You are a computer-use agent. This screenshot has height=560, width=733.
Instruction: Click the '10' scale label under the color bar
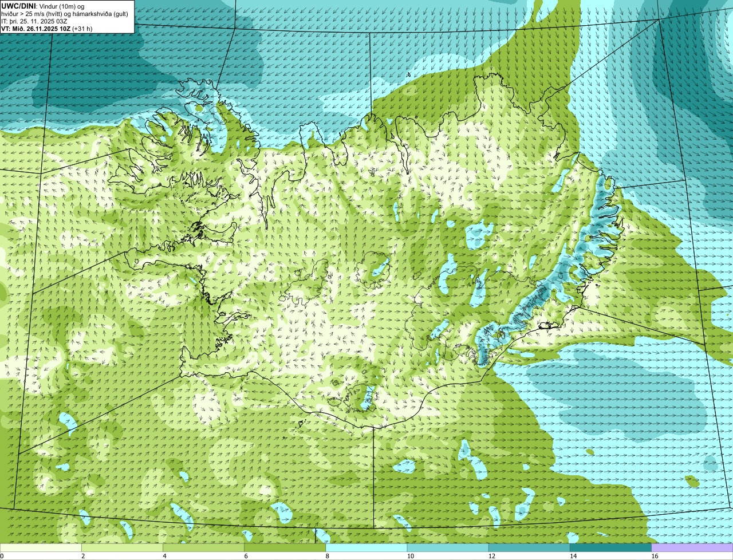pos(411,556)
